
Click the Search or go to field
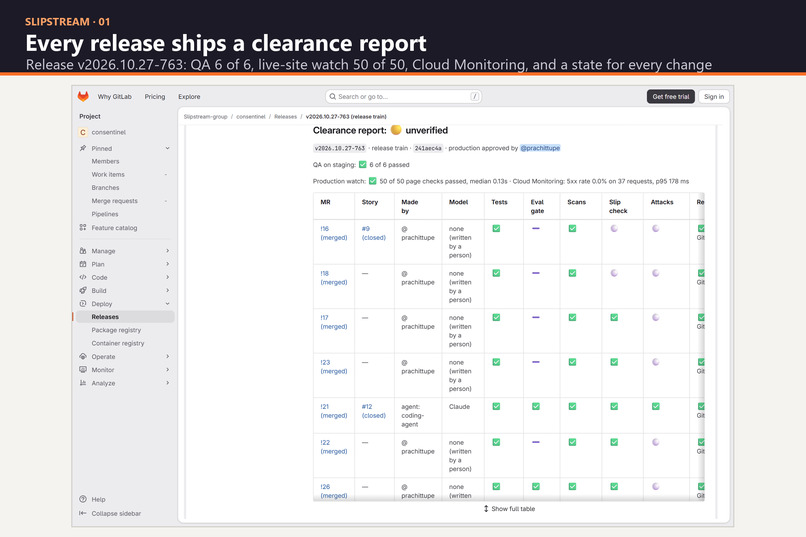click(403, 97)
